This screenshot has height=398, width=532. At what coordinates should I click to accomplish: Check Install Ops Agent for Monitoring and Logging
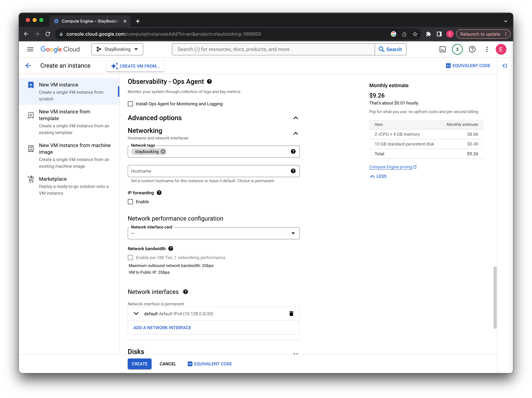(130, 104)
